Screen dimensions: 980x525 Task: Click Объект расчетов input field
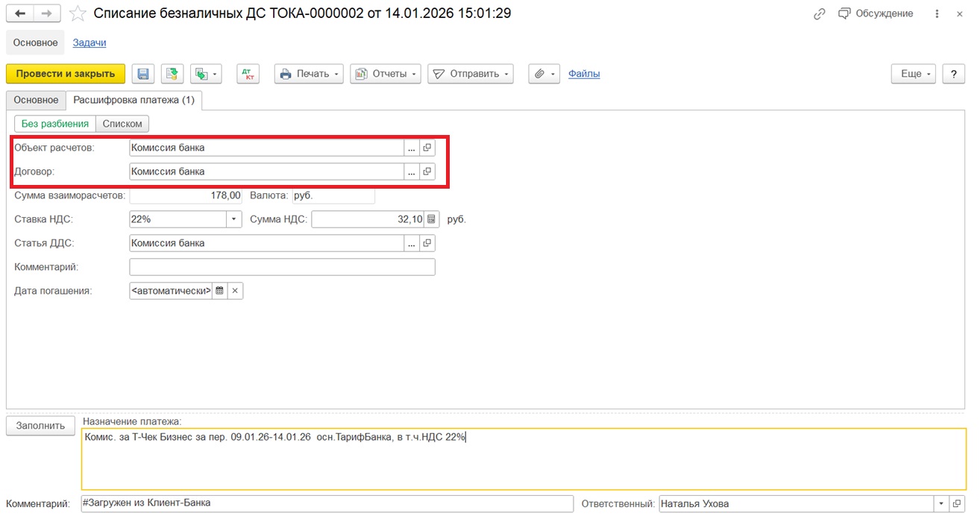(x=267, y=148)
